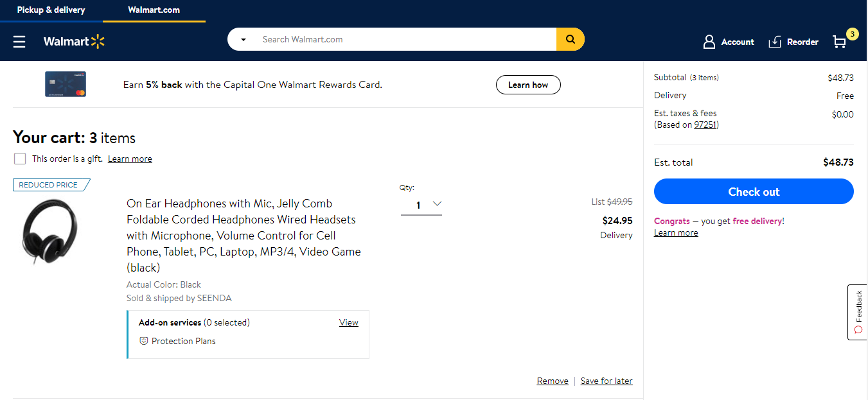Click the REDUCED PRICE badge
Image resolution: width=868 pixels, height=400 pixels.
click(x=51, y=185)
